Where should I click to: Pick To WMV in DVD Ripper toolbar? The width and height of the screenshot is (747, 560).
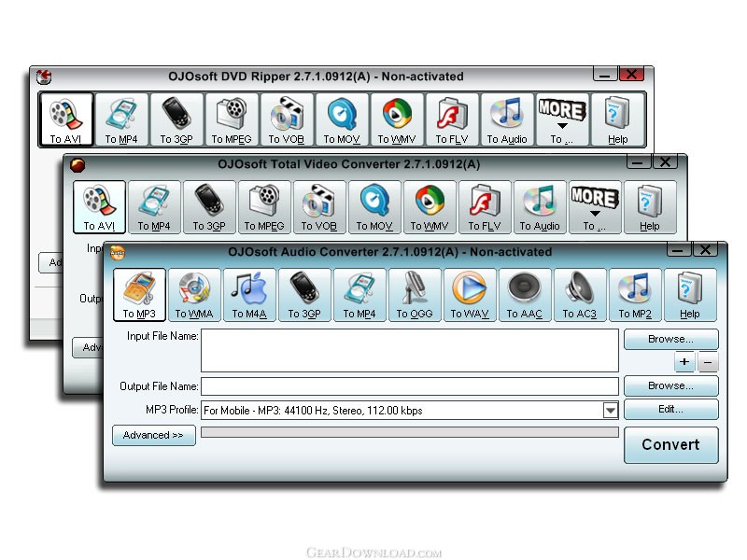coord(397,119)
